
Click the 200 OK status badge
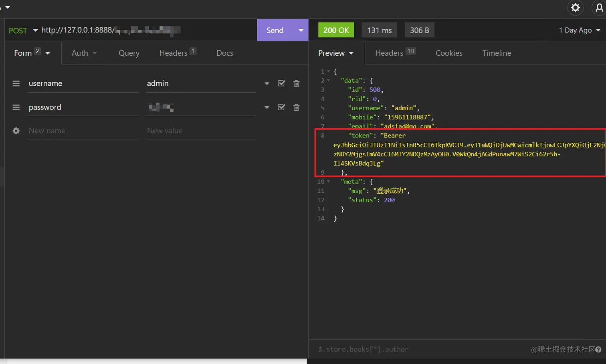(336, 30)
